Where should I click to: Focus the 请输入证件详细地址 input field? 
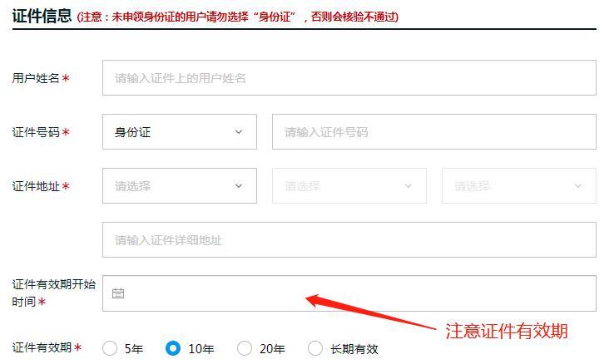[349, 239]
